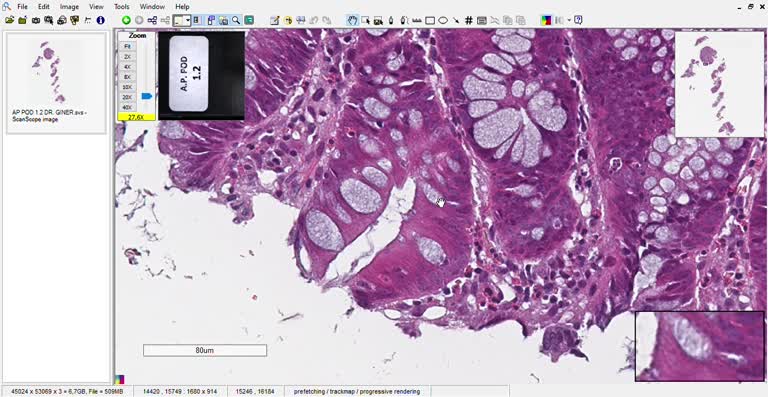The height and width of the screenshot is (397, 768).
Task: Click the small color icon below the scale bar
Action: point(120,379)
